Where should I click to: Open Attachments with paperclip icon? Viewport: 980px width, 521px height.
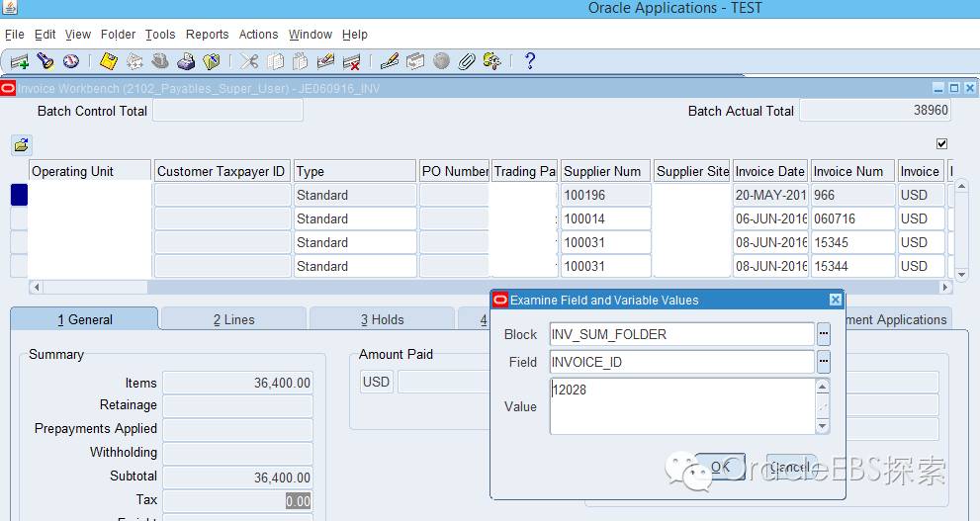click(466, 61)
